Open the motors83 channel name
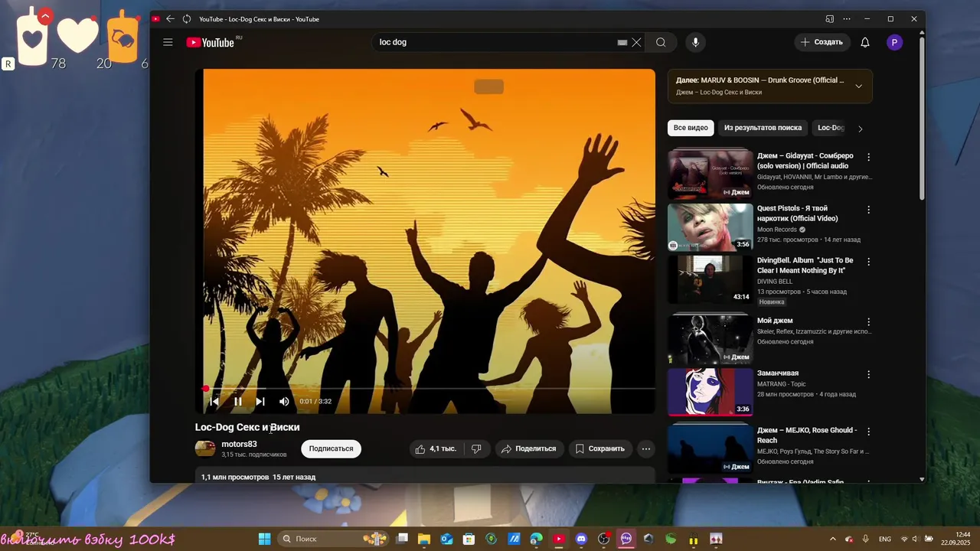The image size is (980, 551). point(239,444)
